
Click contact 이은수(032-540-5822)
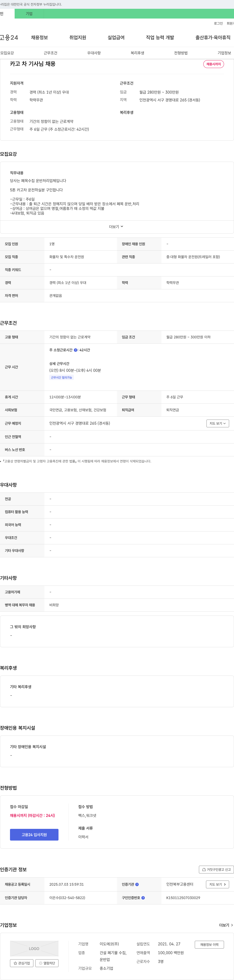click(67, 898)
